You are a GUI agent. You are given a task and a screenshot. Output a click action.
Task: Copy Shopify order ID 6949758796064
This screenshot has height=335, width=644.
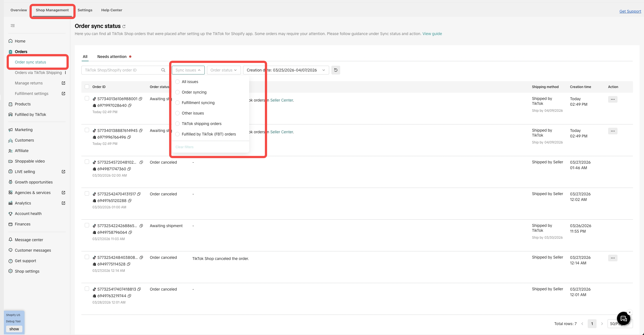pos(130,232)
